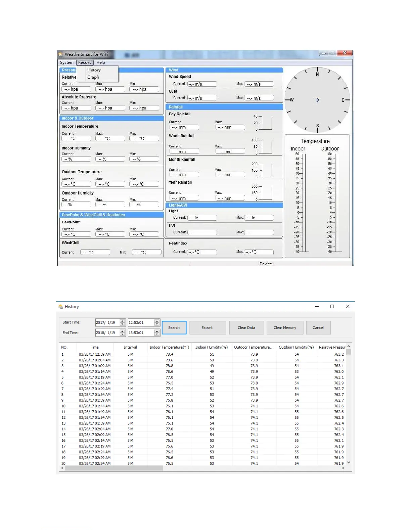The height and width of the screenshot is (532, 411).
Task: Click the Start Time date spinner arrows
Action: 123,322
